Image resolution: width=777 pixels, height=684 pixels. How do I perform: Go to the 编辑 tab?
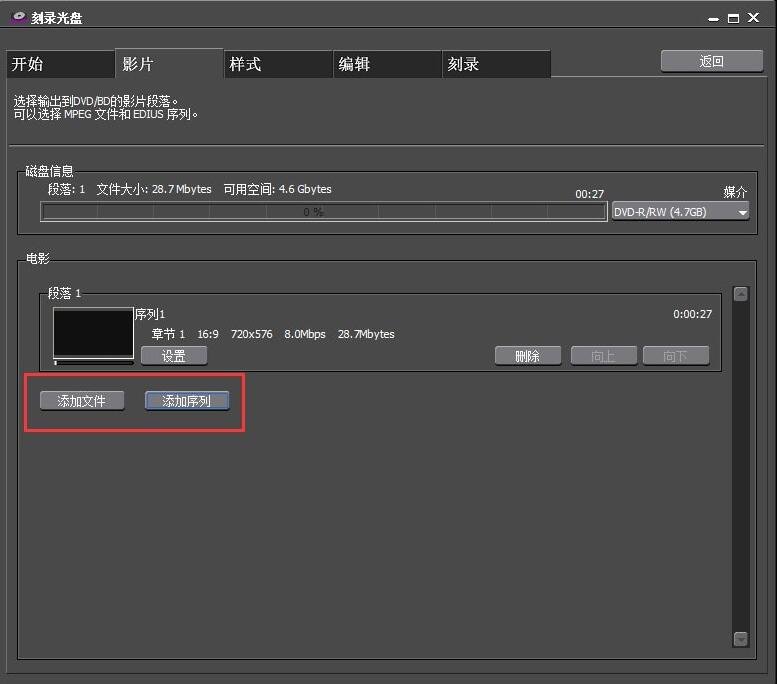387,64
